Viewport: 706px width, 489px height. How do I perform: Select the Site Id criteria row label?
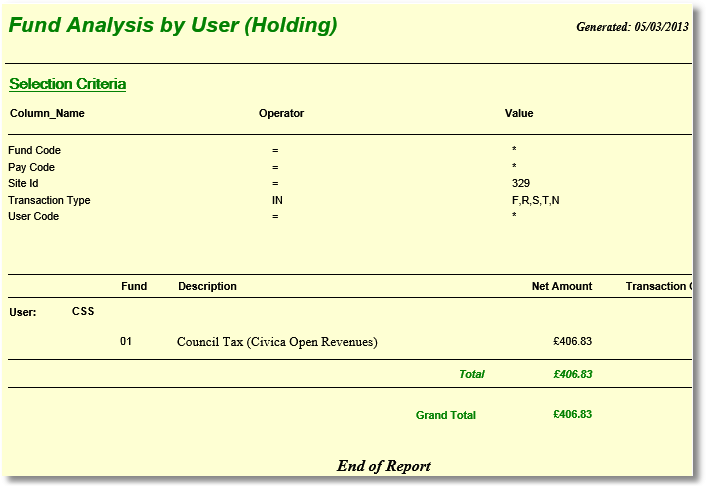point(23,183)
